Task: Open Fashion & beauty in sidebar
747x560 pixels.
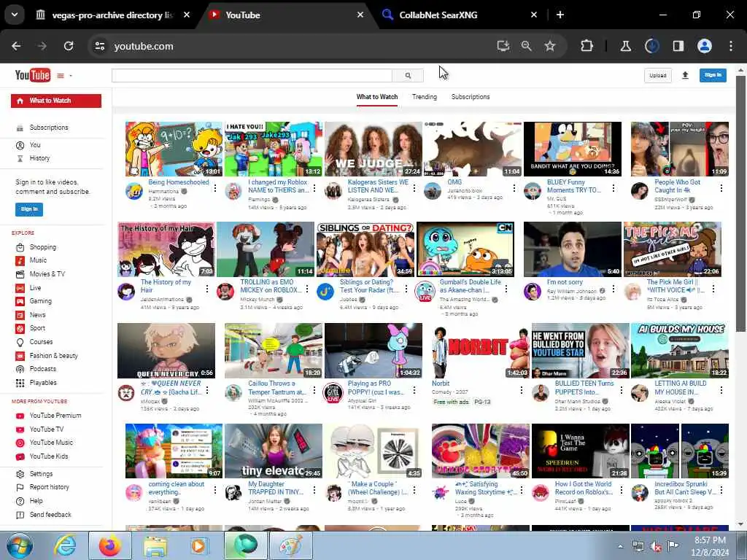Action: 53,356
